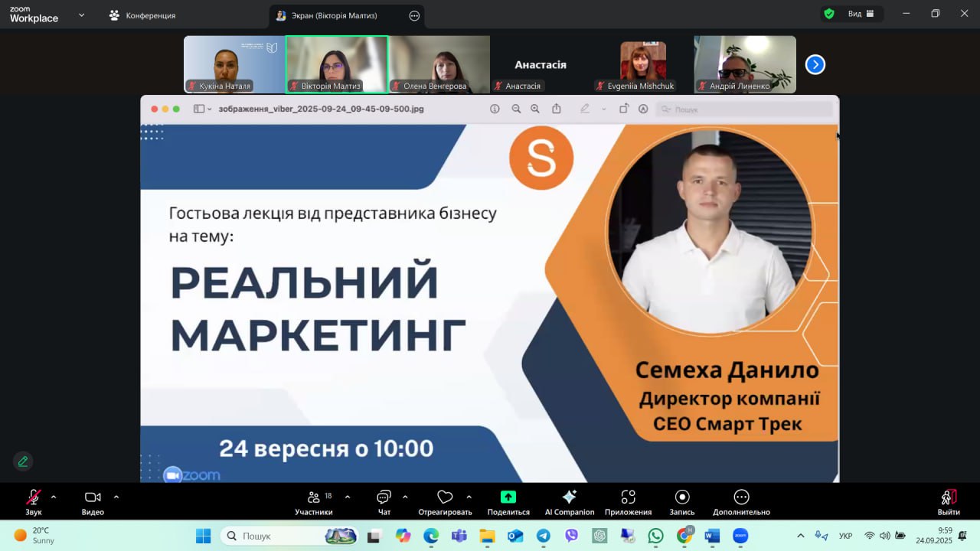Open Microsoft Edge from taskbar
This screenshot has height=551, width=980.
coord(431,536)
